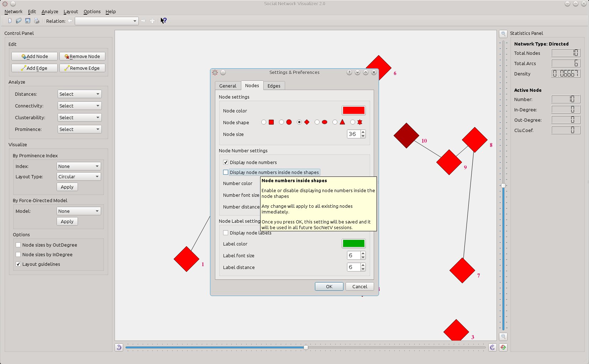Screen dimensions: 589x364
Task: Click Cancel in Settings dialog
Action: (360, 286)
